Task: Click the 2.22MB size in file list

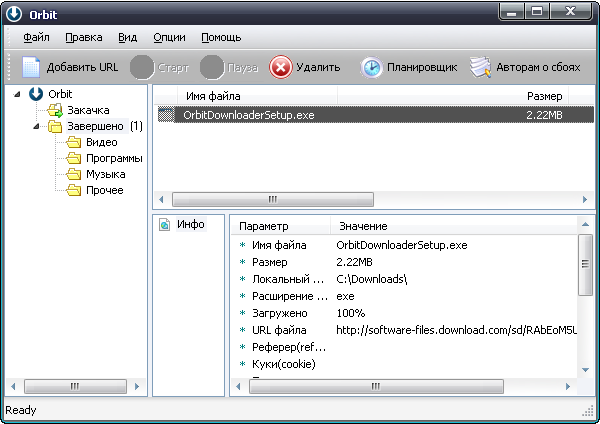Action: click(544, 115)
